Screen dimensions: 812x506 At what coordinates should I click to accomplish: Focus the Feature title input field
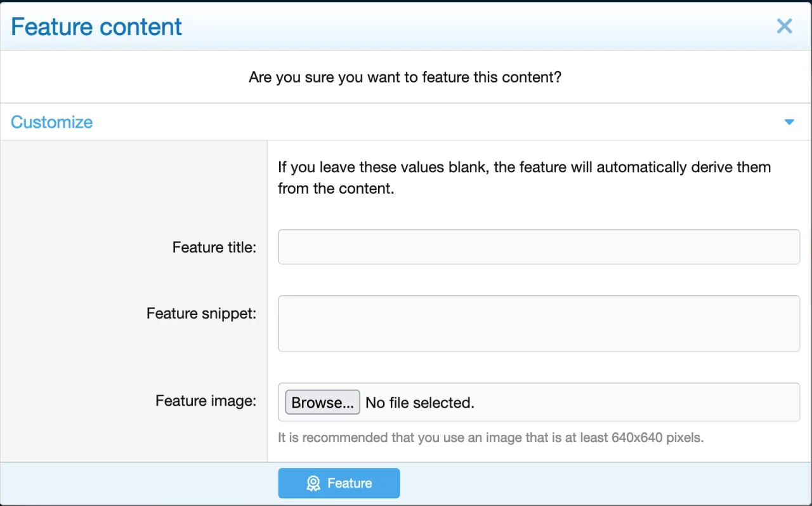pos(539,247)
